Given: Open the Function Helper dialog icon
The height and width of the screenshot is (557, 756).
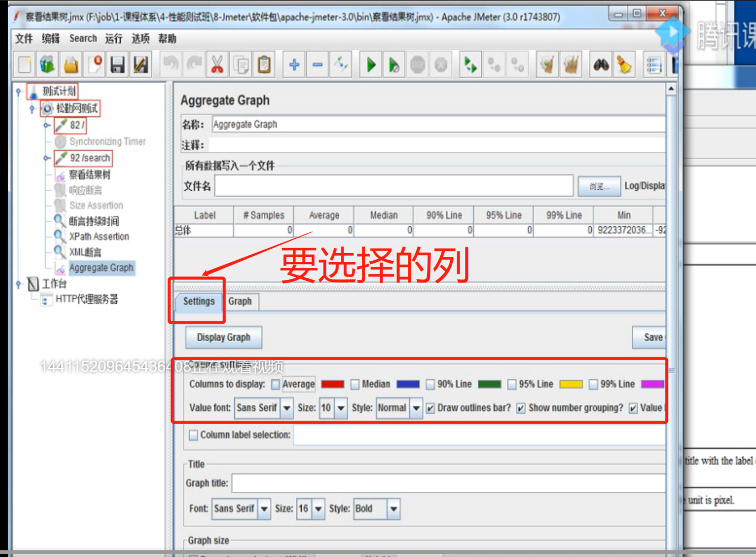Looking at the screenshot, I should (654, 65).
